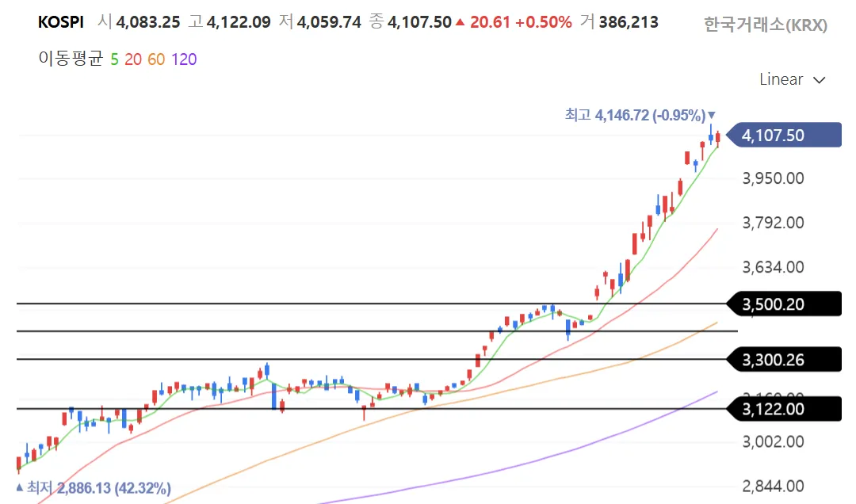Click the 한국거래소(KRX) exchange label
Image resolution: width=856 pixels, height=504 pixels.
pos(765,25)
